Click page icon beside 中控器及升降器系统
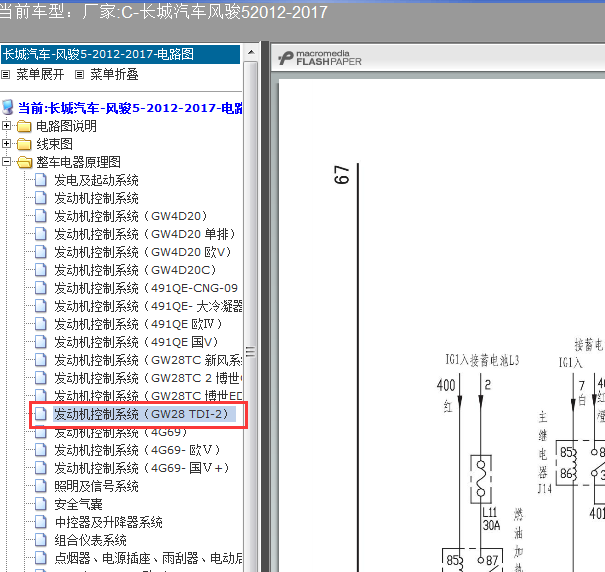This screenshot has height=572, width=605. coord(41,522)
